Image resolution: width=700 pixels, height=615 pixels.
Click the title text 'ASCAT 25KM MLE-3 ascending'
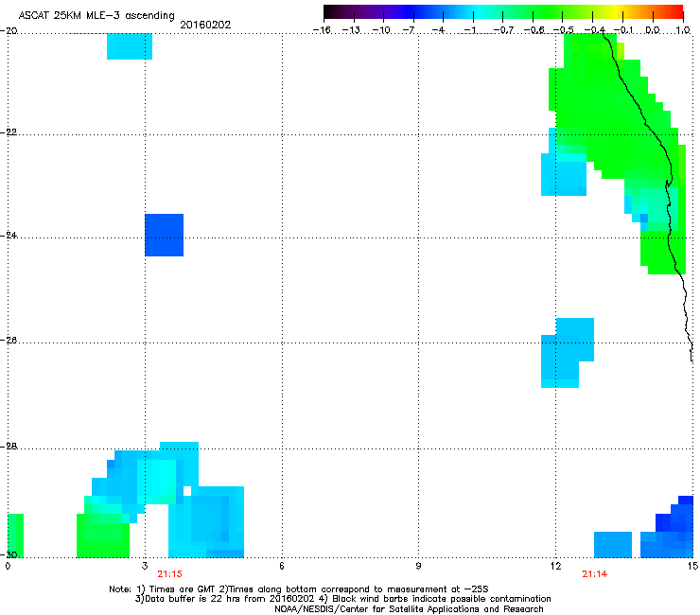pos(96,16)
